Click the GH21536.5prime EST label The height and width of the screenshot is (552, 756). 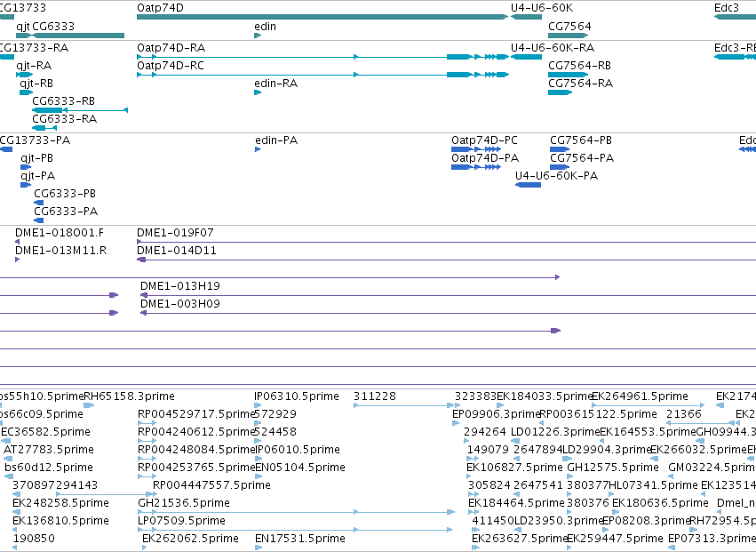click(x=184, y=503)
